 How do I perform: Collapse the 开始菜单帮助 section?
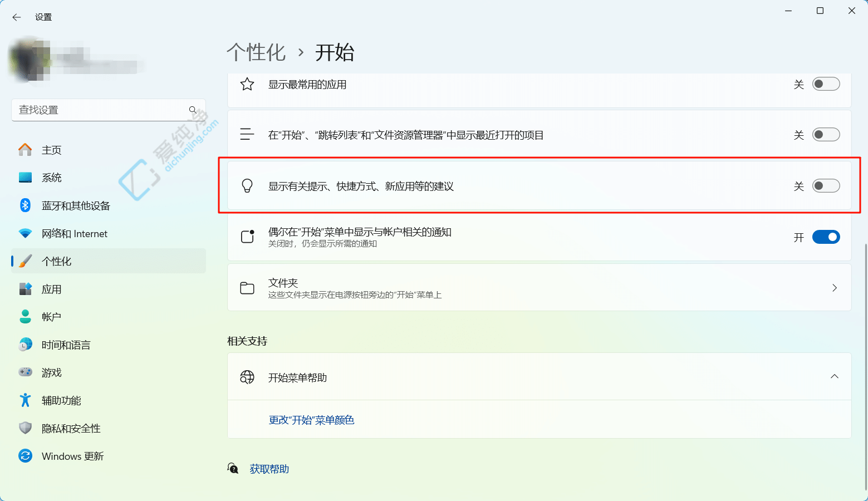pyautogui.click(x=834, y=376)
